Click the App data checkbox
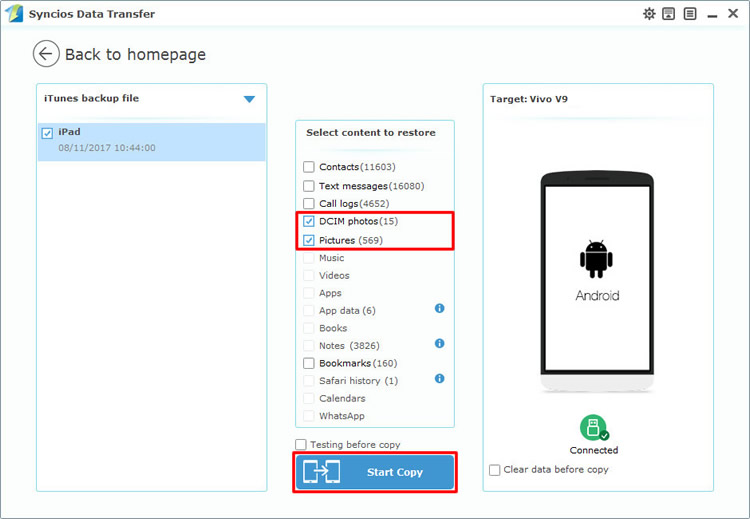750x519 pixels. pyautogui.click(x=309, y=310)
